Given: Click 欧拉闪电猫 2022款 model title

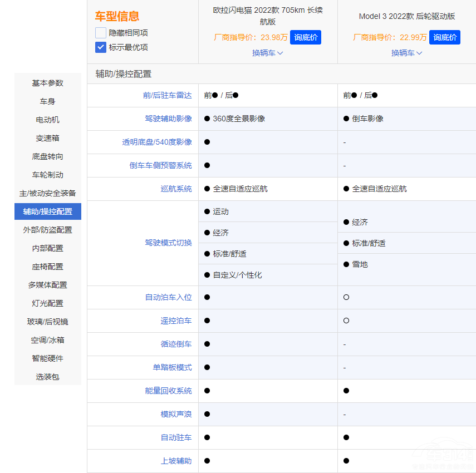Looking at the screenshot, I should [268, 16].
